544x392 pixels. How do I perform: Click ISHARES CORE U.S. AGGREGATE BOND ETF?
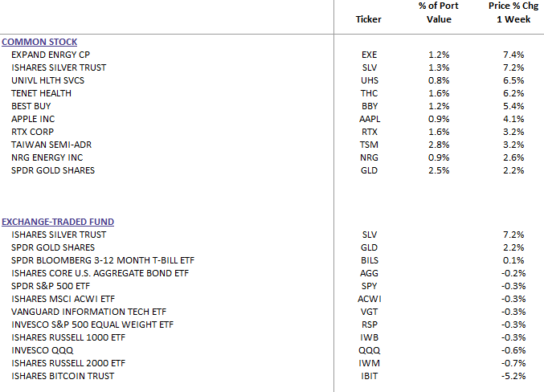[x=100, y=273]
